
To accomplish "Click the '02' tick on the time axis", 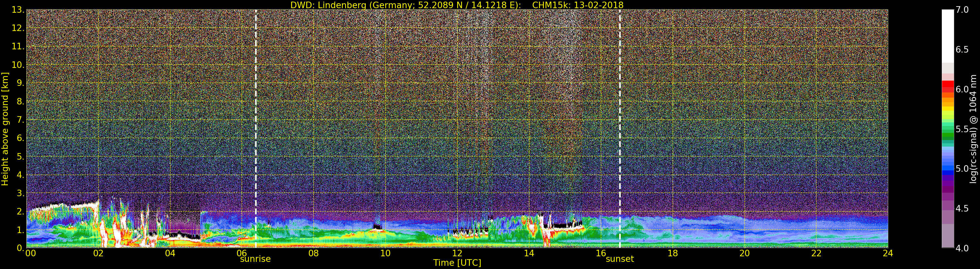I will pos(99,253).
